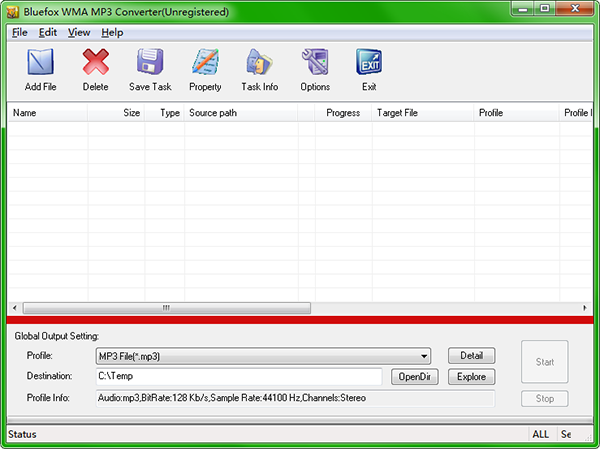This screenshot has height=449, width=600.
Task: Open the Edit menu
Action: 48,33
